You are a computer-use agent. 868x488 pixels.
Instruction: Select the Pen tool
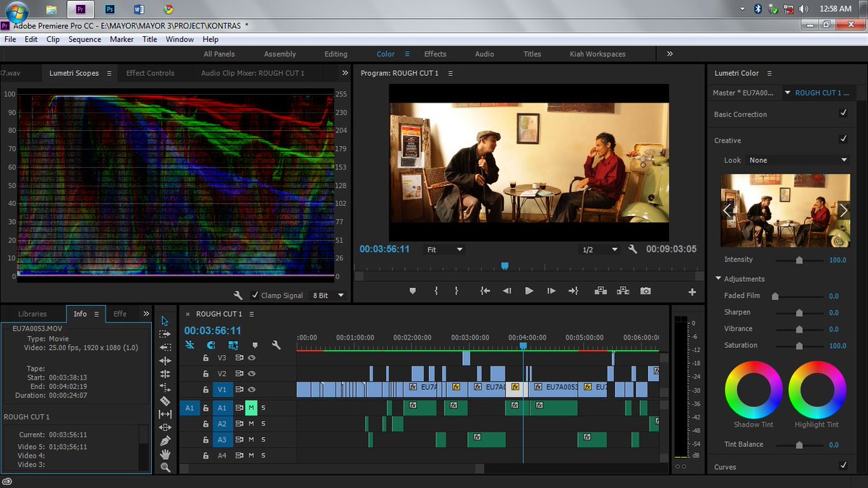[165, 441]
